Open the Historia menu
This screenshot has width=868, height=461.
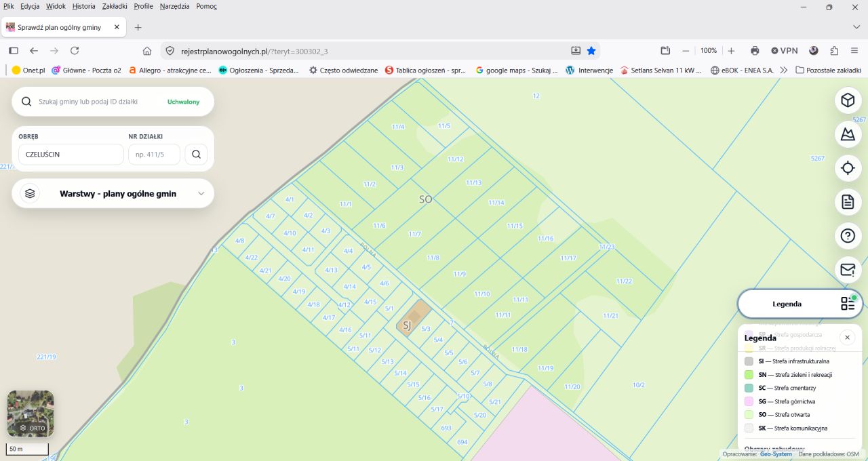tap(83, 6)
